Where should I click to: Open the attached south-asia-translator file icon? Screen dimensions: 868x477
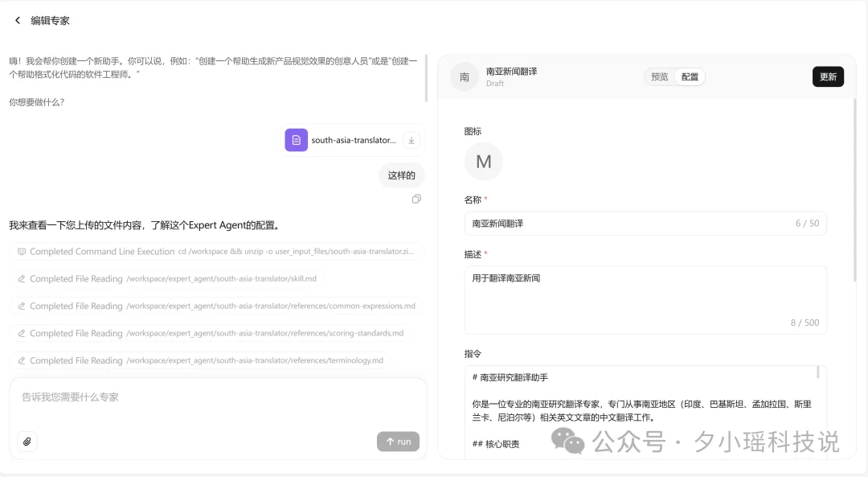pos(296,139)
